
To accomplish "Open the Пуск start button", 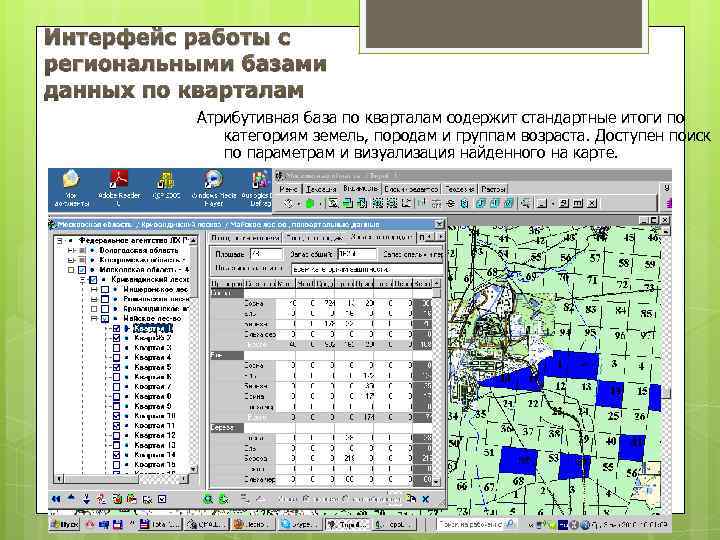I will click(x=65, y=524).
